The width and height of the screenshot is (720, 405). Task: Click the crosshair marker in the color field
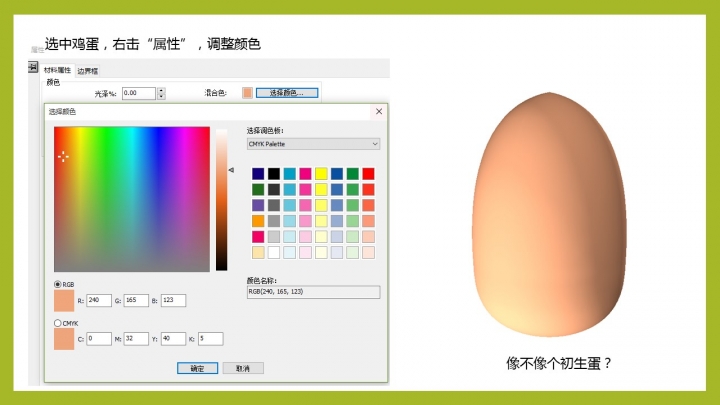coord(63,156)
